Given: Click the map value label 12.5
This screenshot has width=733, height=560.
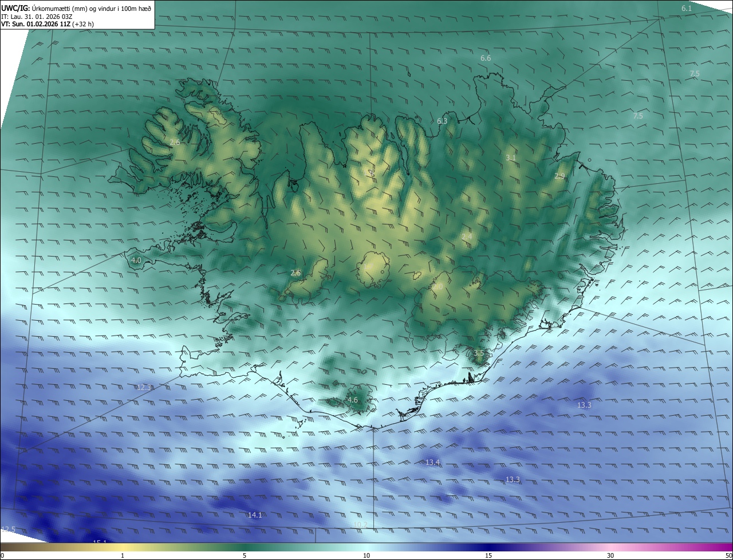Looking at the screenshot, I should pos(8,530).
